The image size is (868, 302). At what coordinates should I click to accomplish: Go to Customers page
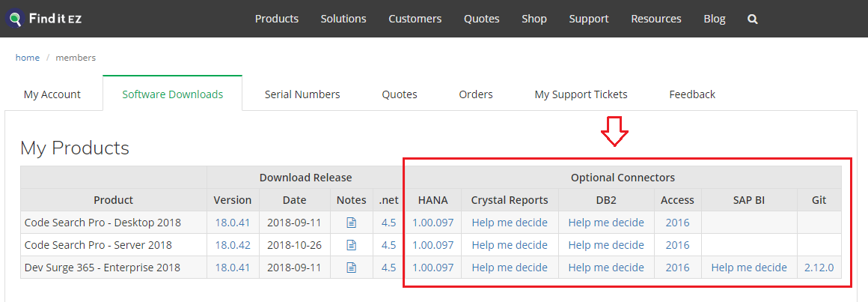coord(415,19)
